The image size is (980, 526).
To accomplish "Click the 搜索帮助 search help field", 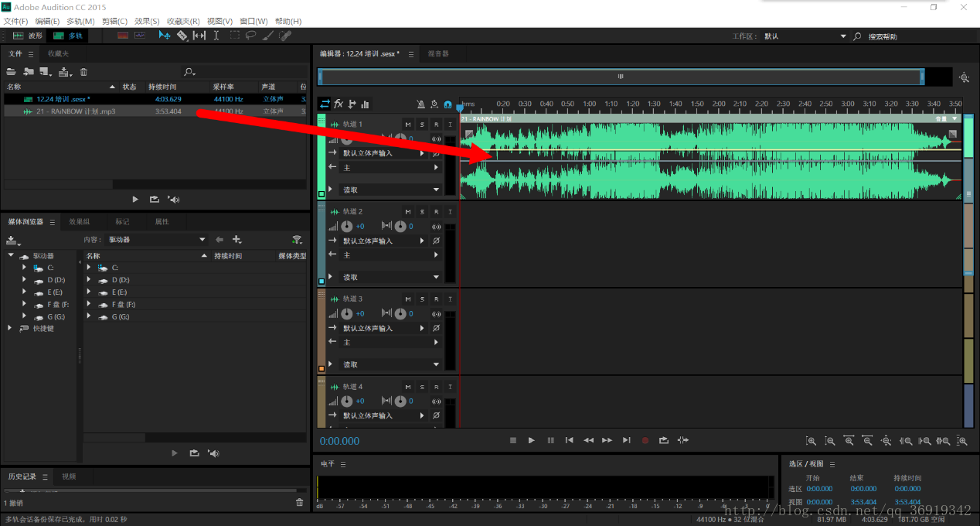I will (x=916, y=36).
